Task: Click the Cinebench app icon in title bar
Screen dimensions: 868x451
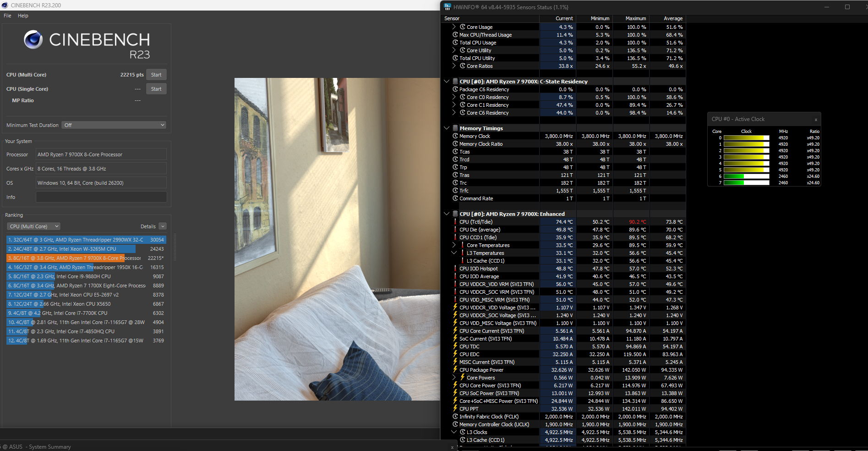Action: point(5,5)
